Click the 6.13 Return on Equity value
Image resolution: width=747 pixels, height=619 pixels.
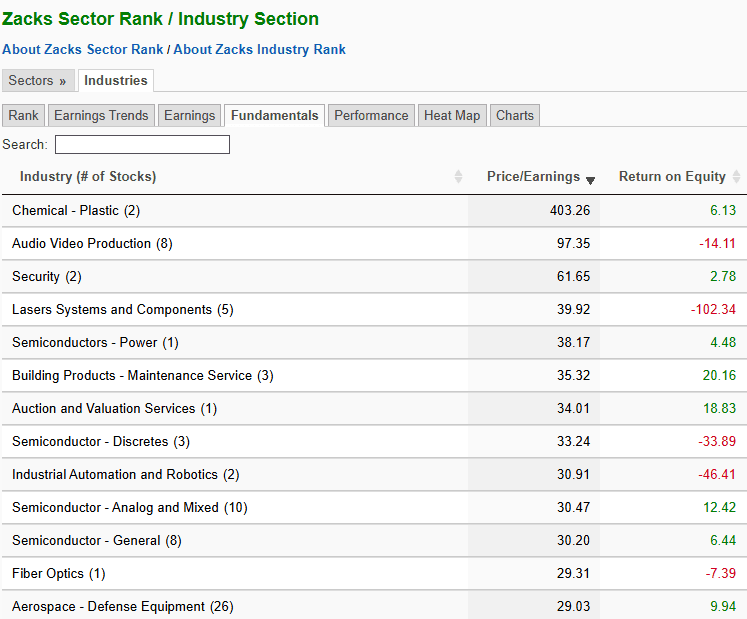tap(723, 210)
